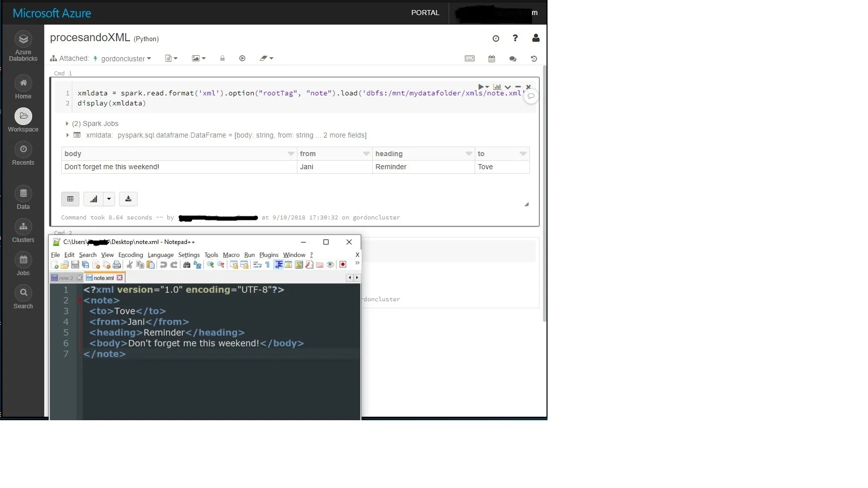868x488 pixels.
Task: Open the Jobs sidebar item
Action: coord(23,264)
